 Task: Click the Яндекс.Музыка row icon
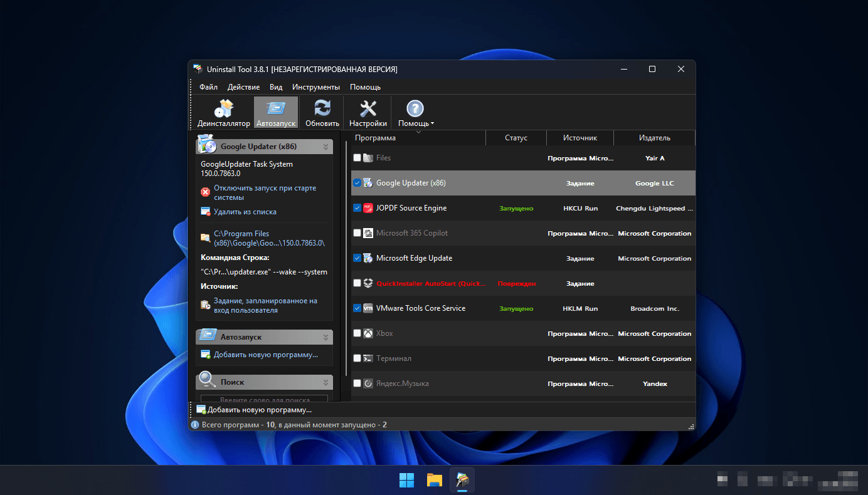click(368, 383)
